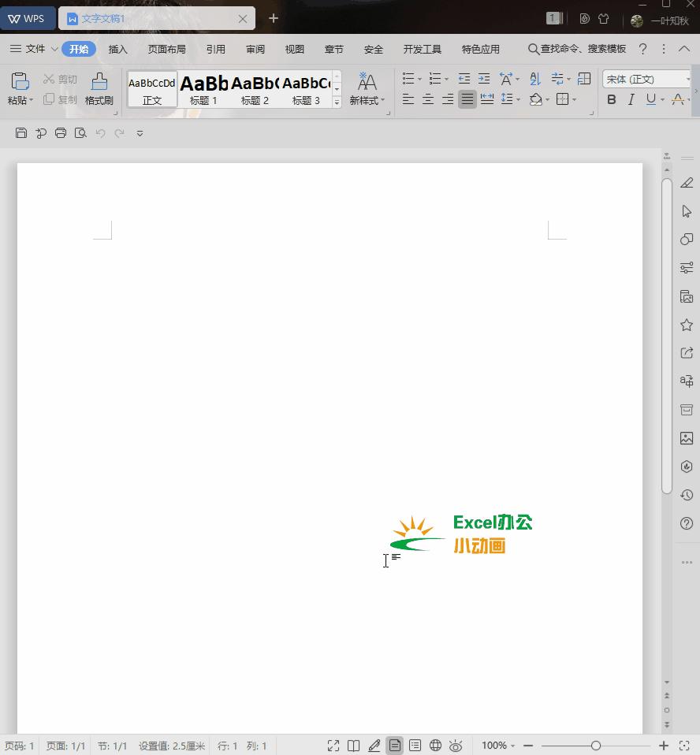Apply italic formatting
This screenshot has width=700, height=755.
[631, 99]
